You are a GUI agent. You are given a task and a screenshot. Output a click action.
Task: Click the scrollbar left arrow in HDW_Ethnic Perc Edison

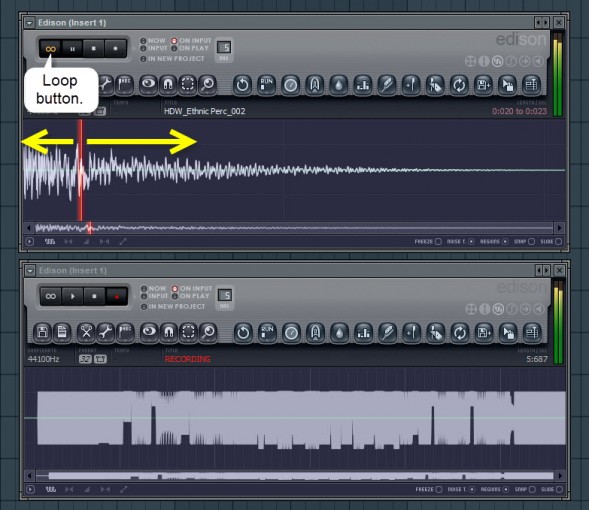pos(29,228)
